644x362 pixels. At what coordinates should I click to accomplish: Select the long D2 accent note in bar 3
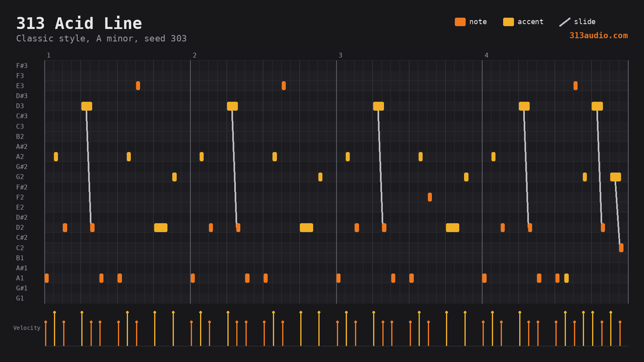(452, 228)
